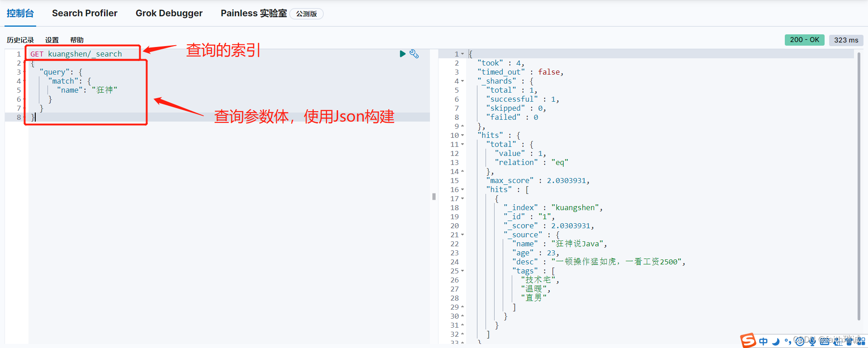The image size is (868, 348).
Task: Switch the Chinese/English mode 中 icon
Action: (x=764, y=342)
